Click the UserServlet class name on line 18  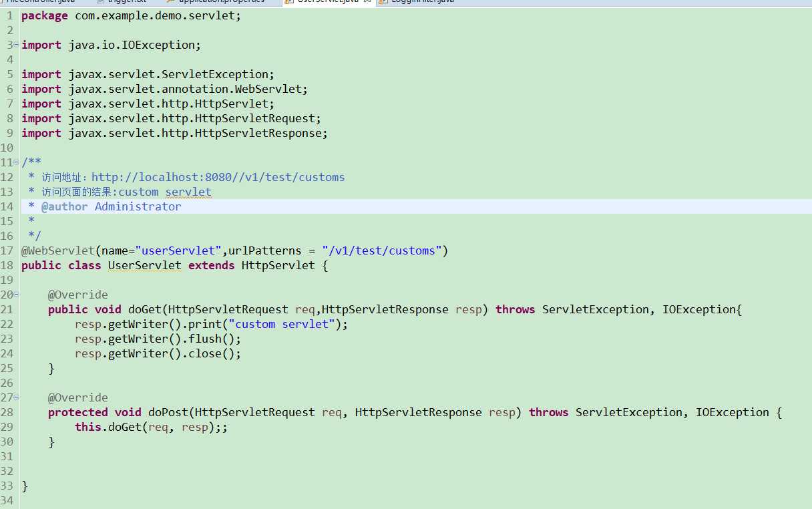pyautogui.click(x=144, y=265)
